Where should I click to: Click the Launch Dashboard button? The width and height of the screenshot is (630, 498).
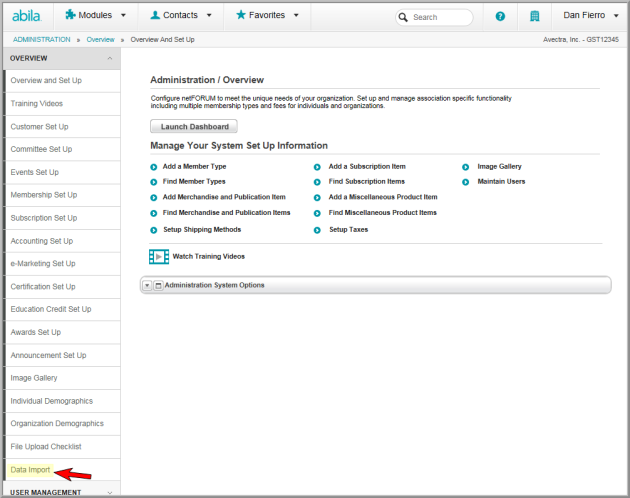[x=194, y=127]
